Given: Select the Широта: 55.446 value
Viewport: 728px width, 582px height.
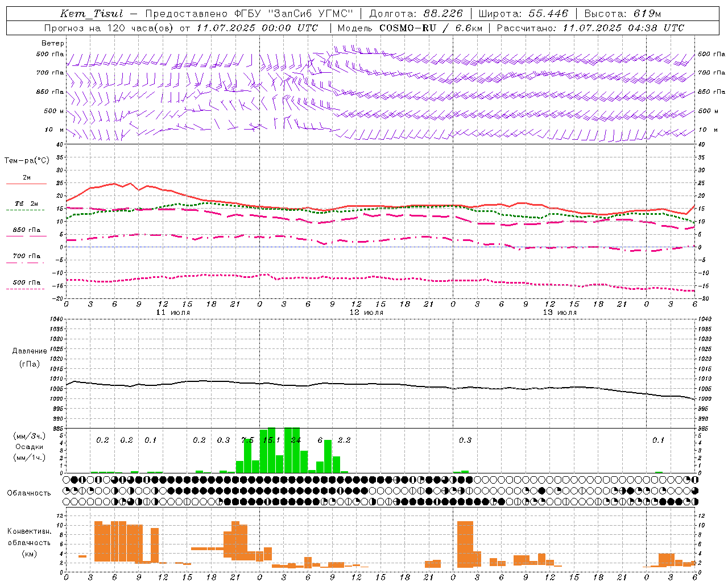Looking at the screenshot, I should [x=523, y=14].
